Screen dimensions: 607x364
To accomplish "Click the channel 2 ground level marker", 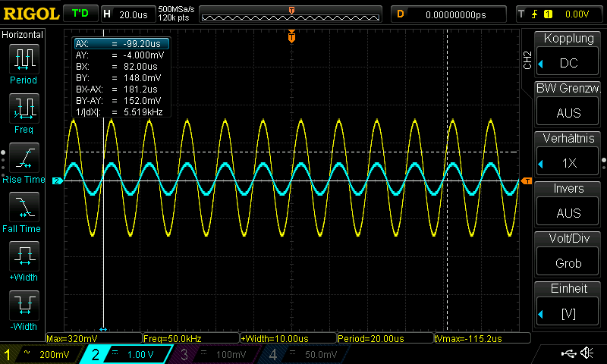I will pos(58,180).
